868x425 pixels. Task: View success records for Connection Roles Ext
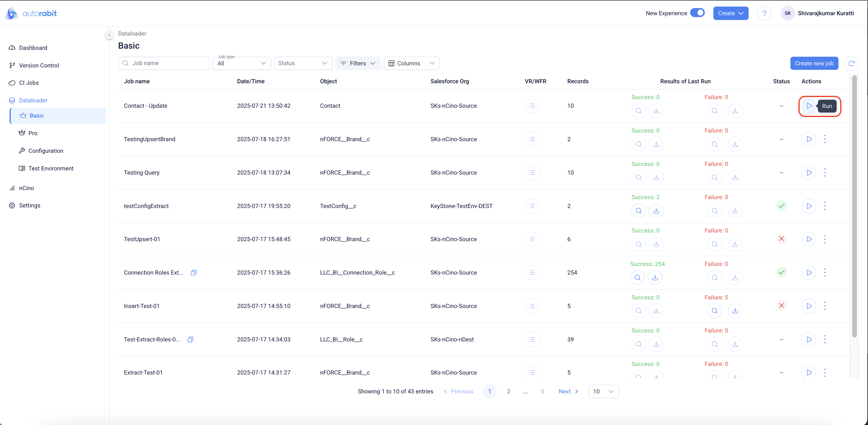coord(637,278)
